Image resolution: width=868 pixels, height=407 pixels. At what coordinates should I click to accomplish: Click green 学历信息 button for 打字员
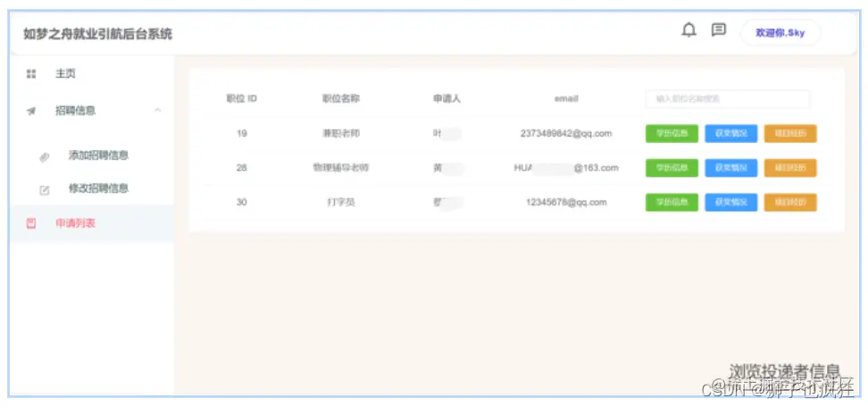(672, 203)
